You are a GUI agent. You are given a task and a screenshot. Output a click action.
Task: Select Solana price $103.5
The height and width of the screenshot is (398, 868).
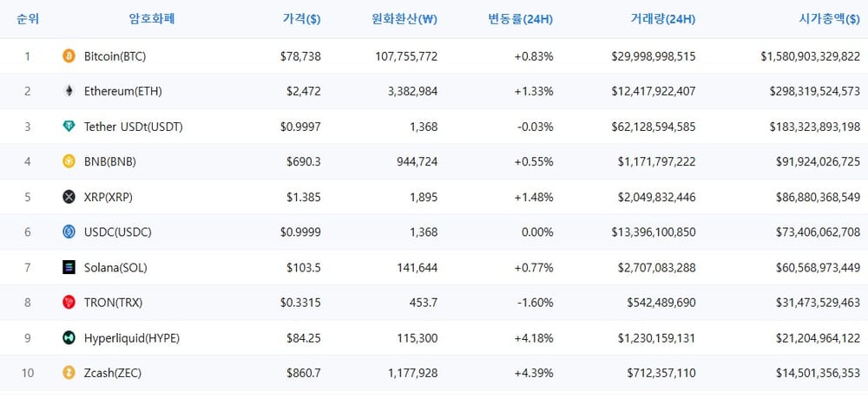303,268
